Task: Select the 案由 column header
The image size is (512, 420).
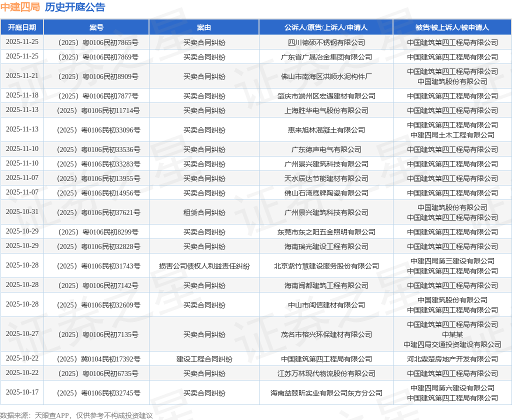Action: pyautogui.click(x=204, y=27)
